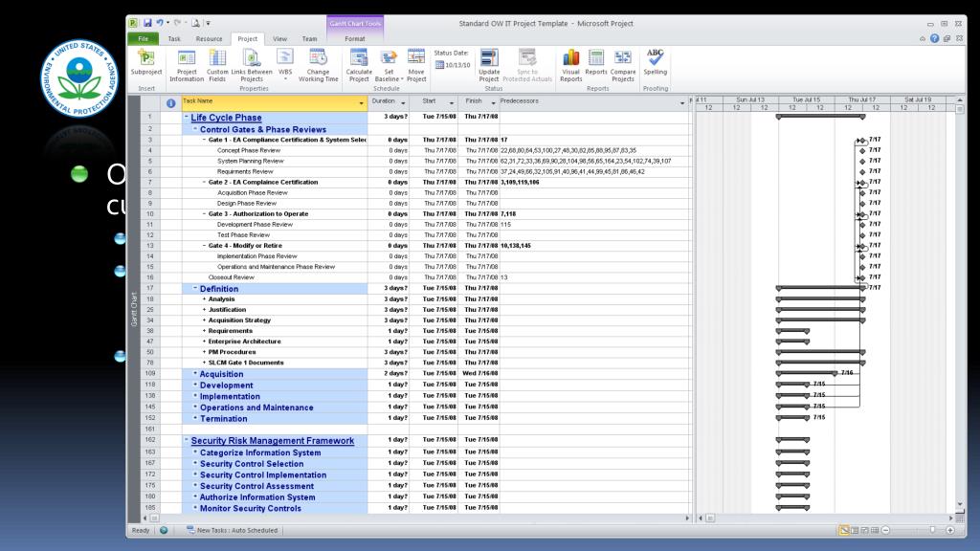Click the Save icon in quick access toolbar
This screenshot has height=551, width=980.
[x=147, y=23]
